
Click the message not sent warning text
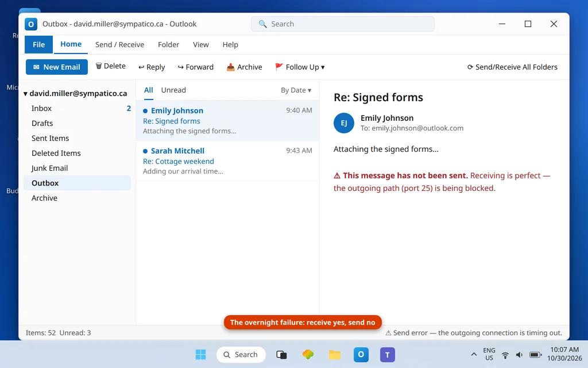tap(442, 182)
